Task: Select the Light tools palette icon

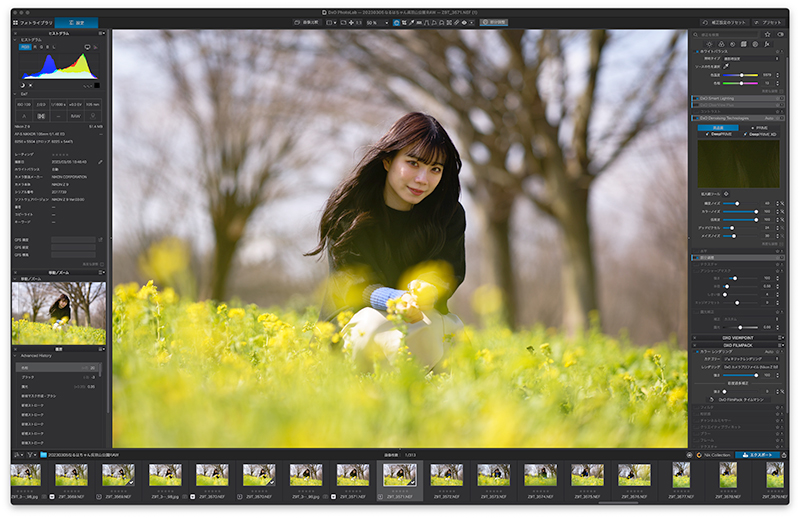Action: pyautogui.click(x=710, y=44)
